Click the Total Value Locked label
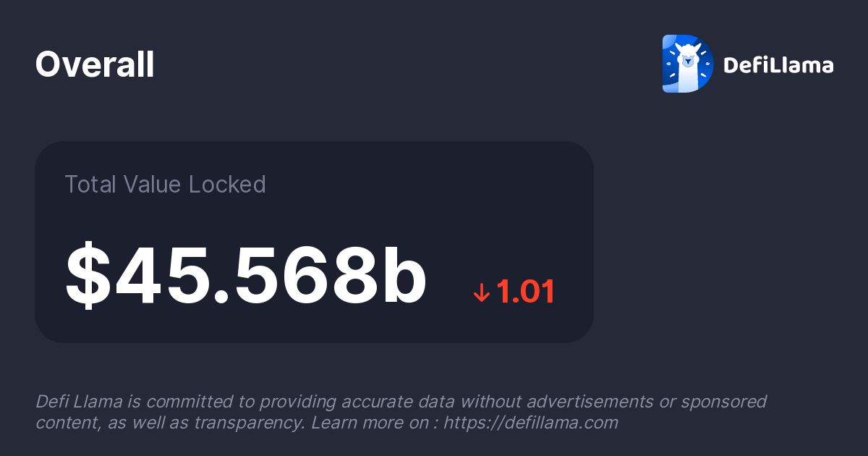Screen dimensions: 868x456 (165, 185)
